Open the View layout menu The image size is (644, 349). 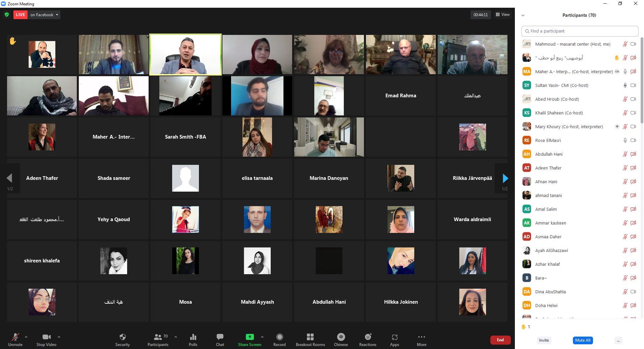pyautogui.click(x=502, y=15)
